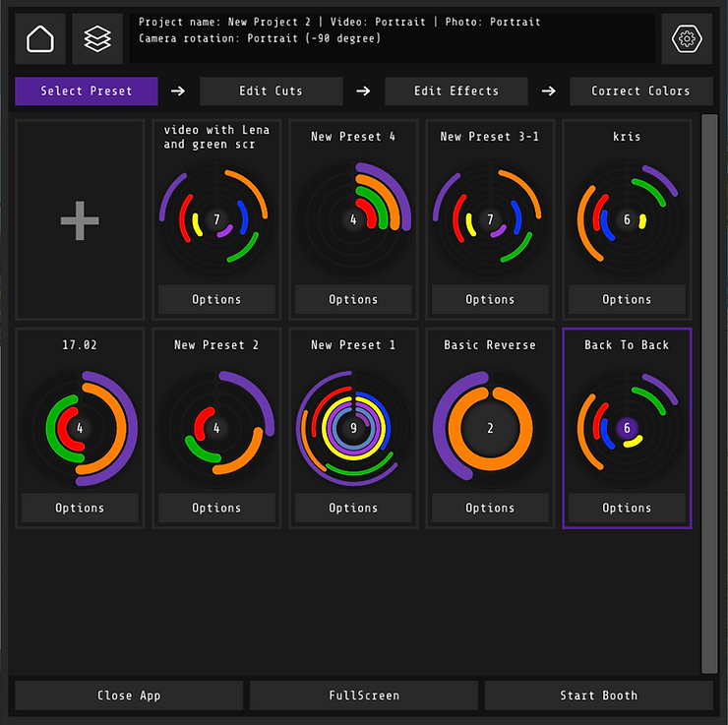Click the 'Basic Reverse' preset title
728x725 pixels.
pos(490,345)
